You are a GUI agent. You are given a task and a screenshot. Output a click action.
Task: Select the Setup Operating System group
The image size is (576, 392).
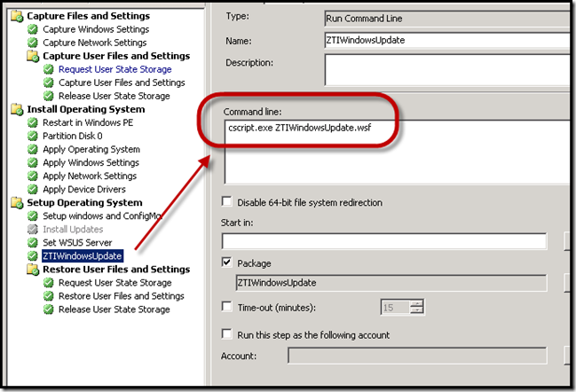point(84,202)
